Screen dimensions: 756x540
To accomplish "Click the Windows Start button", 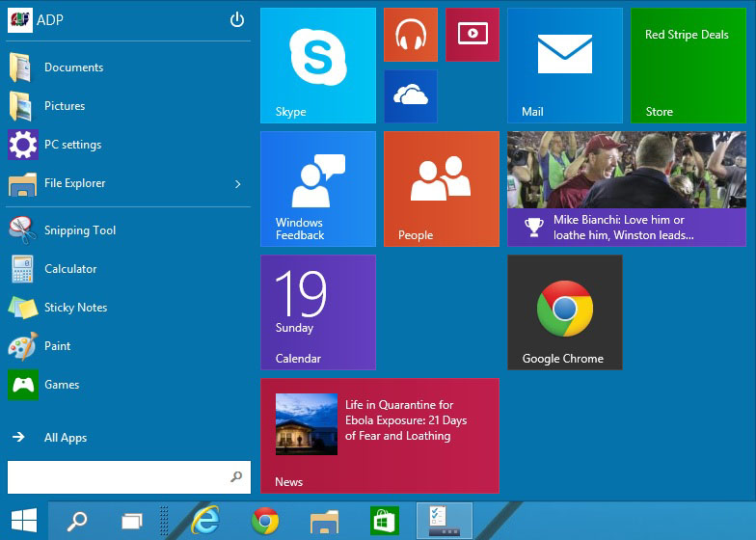I will tap(23, 521).
